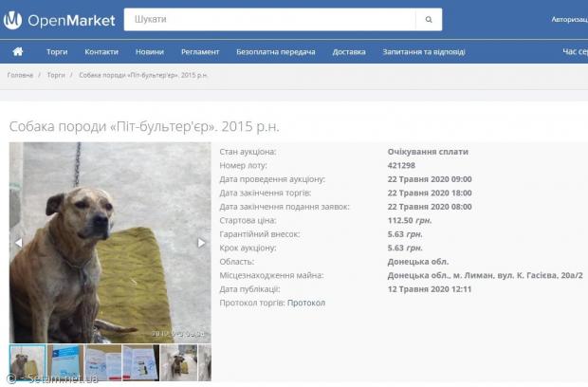
Task: Show previous photo with left arrow
Action: click(x=18, y=243)
